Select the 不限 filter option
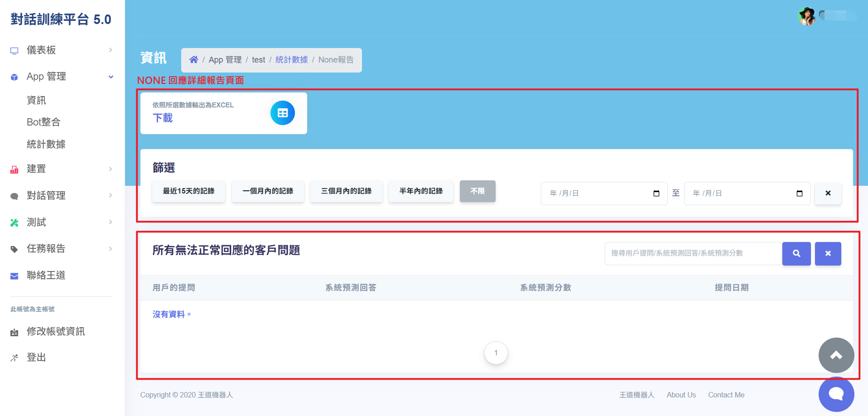 [x=477, y=191]
